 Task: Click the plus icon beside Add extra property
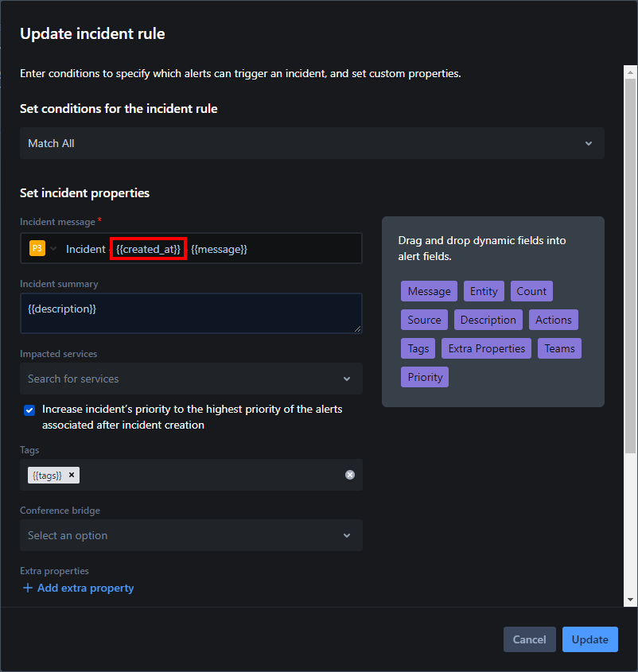[x=27, y=588]
